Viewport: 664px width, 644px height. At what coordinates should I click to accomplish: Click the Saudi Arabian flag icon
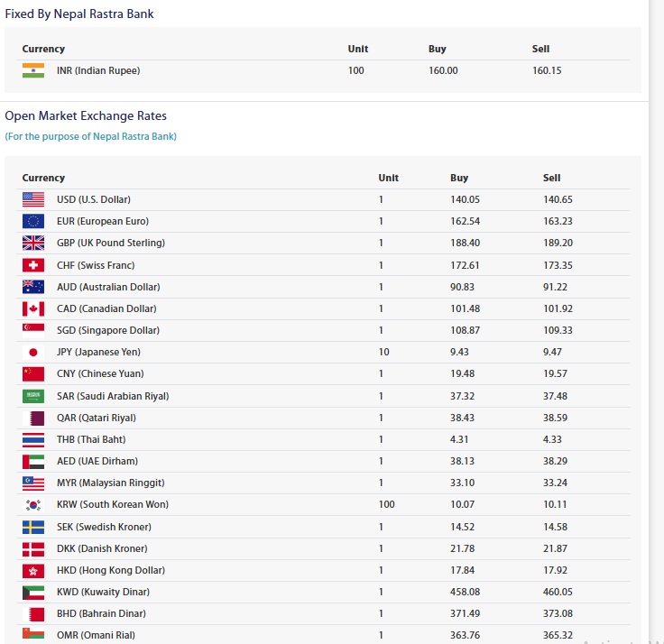33,396
